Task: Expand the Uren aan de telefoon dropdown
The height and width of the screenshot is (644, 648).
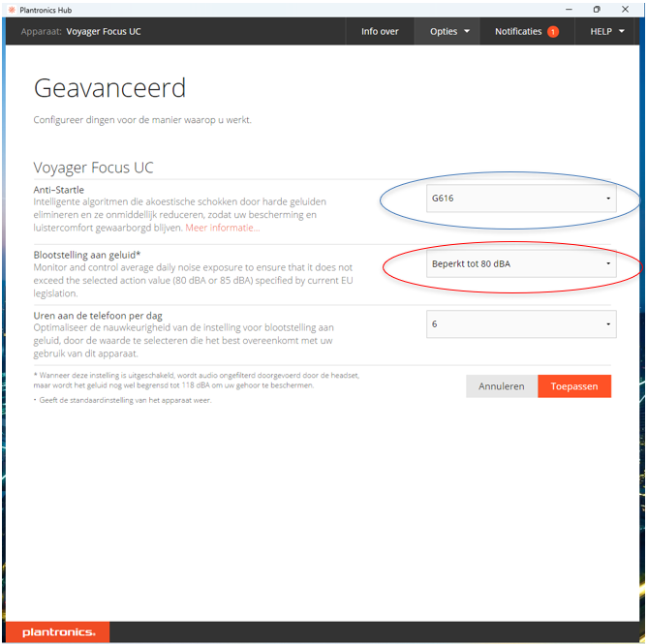Action: tap(521, 323)
